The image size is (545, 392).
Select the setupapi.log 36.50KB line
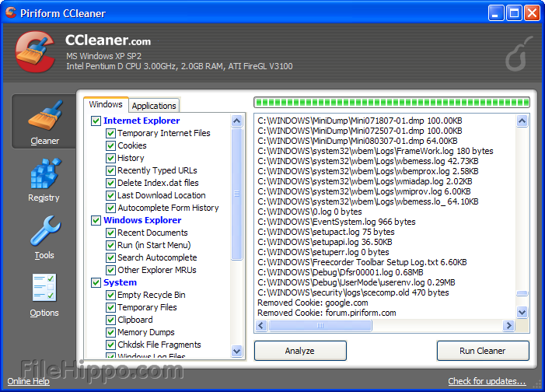click(325, 242)
